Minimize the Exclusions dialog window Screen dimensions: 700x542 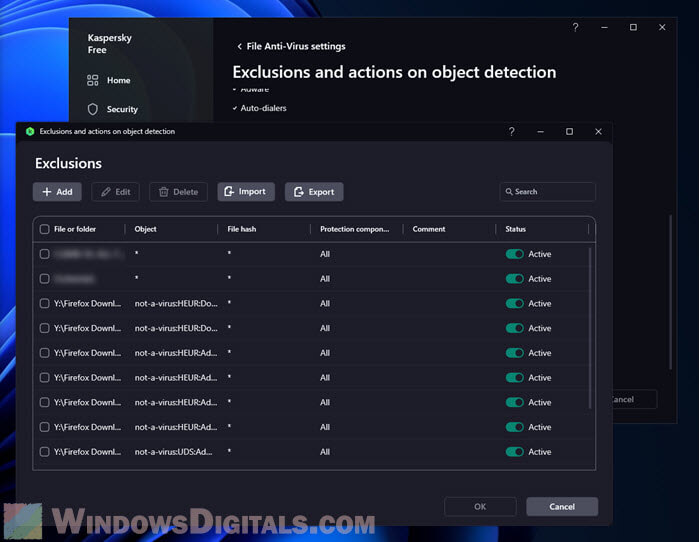click(541, 132)
